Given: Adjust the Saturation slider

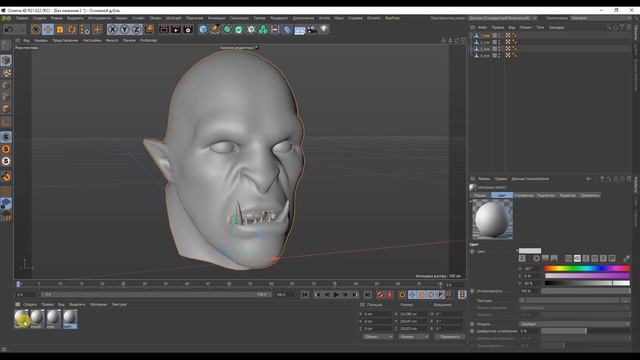Looking at the screenshot, I should [587, 276].
